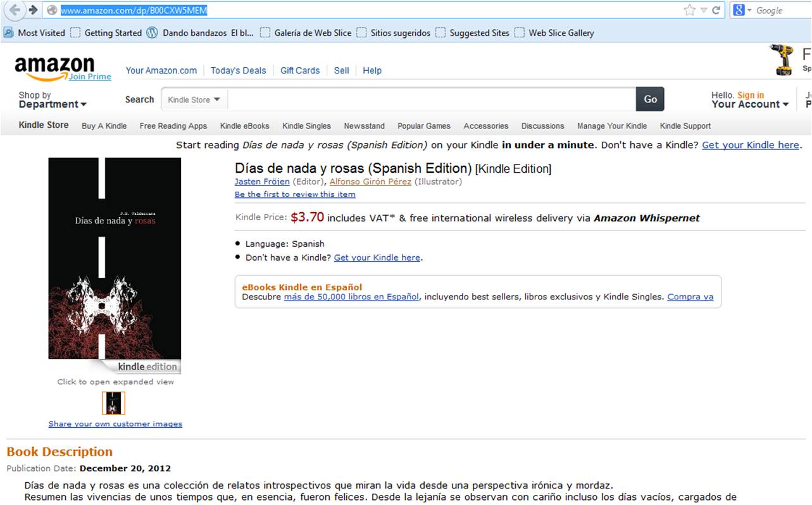The image size is (812, 505).
Task: Open the Google search engine selector
Action: (x=742, y=10)
